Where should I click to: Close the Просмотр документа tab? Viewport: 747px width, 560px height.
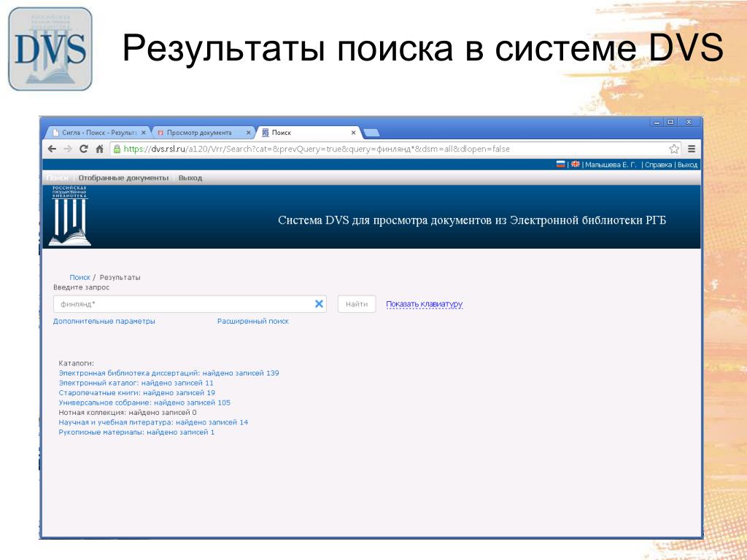pyautogui.click(x=248, y=133)
